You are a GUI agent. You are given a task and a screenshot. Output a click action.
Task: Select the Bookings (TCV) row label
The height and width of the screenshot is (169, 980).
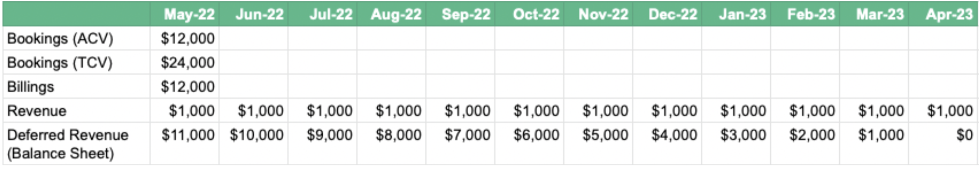coord(60,62)
